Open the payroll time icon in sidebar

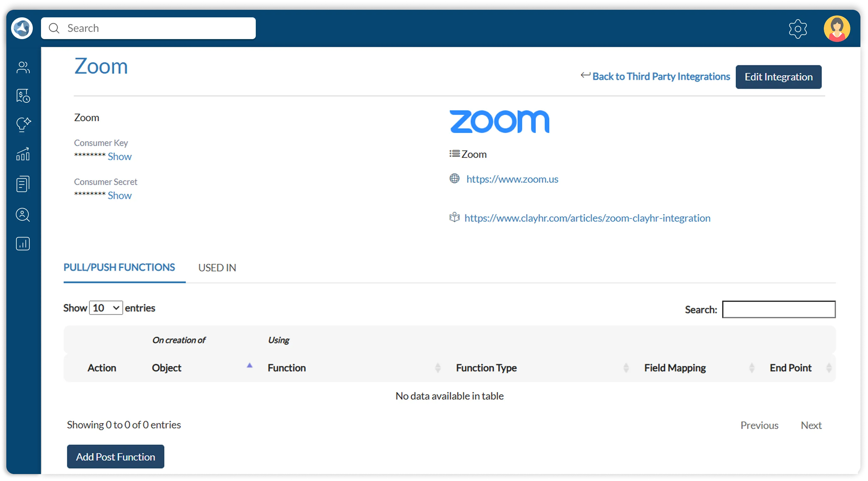(23, 96)
